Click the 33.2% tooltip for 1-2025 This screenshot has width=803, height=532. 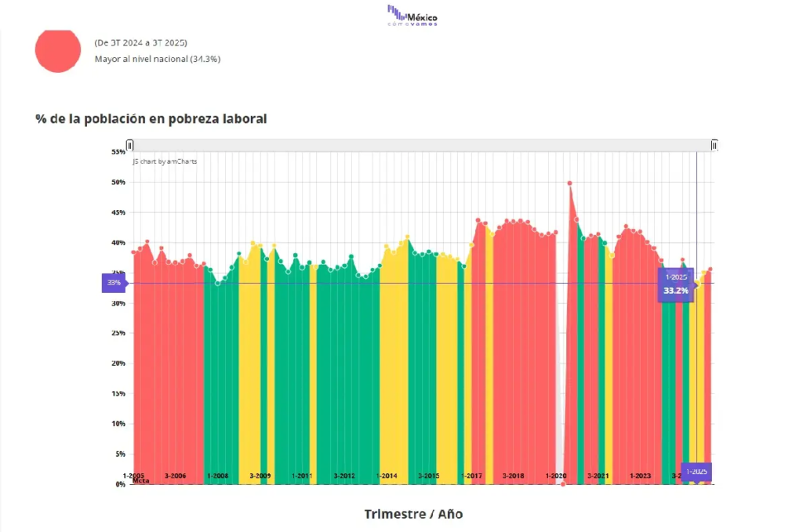[676, 284]
